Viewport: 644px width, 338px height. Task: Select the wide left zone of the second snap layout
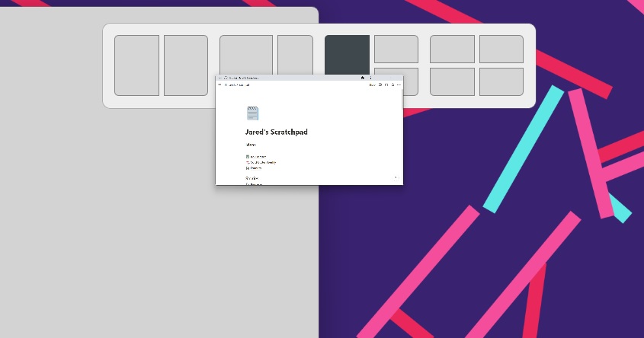click(245, 54)
